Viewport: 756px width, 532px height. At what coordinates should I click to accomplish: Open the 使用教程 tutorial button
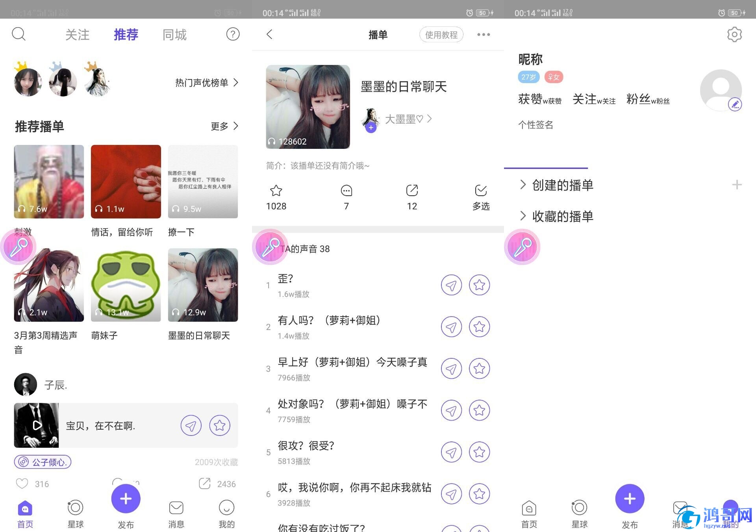point(441,35)
